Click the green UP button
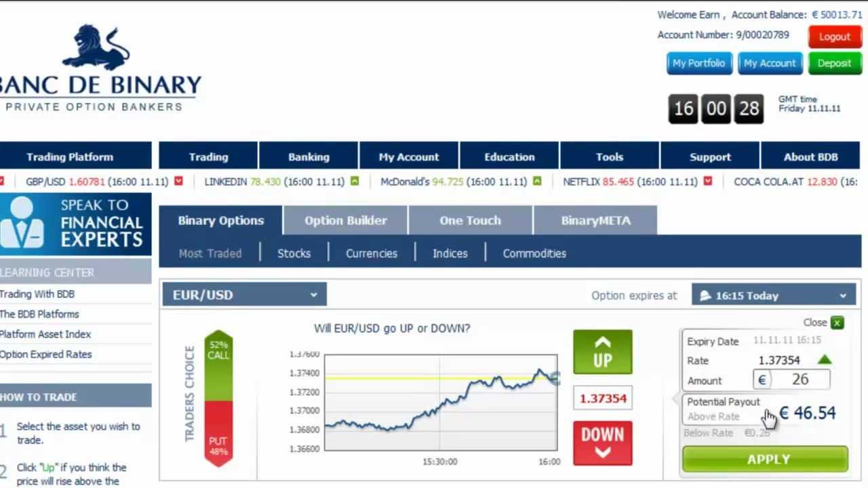Screen dimensions: 868x488 (x=603, y=352)
